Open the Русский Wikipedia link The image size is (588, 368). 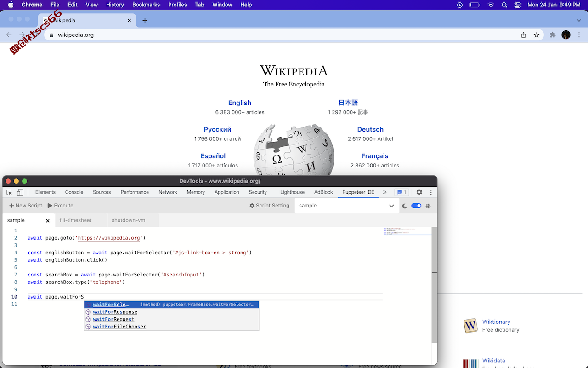217,130
